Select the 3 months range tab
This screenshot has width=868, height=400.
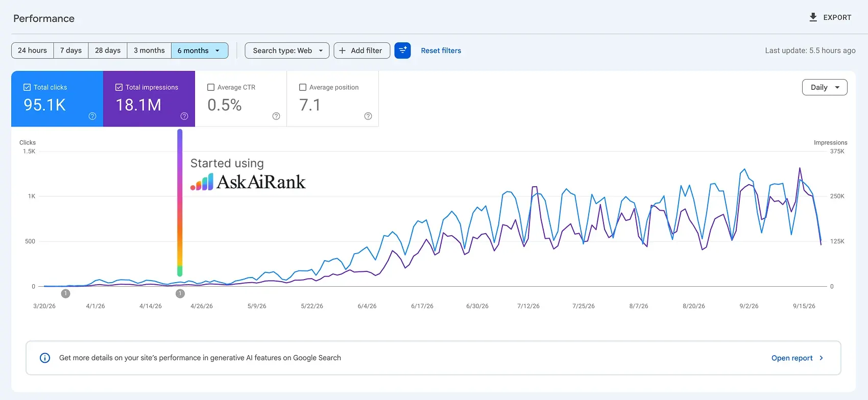coord(149,51)
